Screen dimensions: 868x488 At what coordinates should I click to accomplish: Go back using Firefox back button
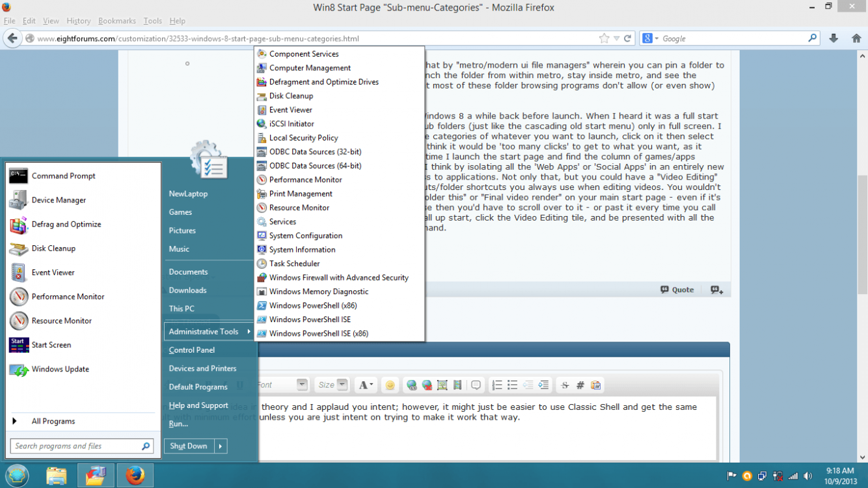[x=12, y=38]
